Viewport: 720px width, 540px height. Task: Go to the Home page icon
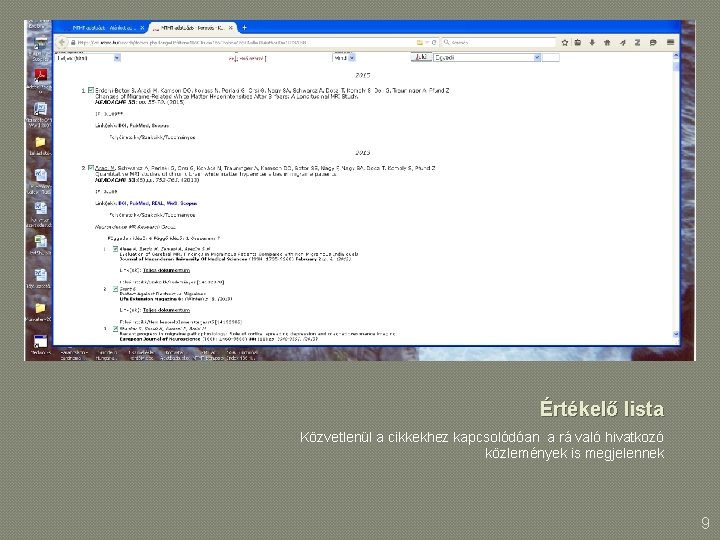pyautogui.click(x=607, y=42)
